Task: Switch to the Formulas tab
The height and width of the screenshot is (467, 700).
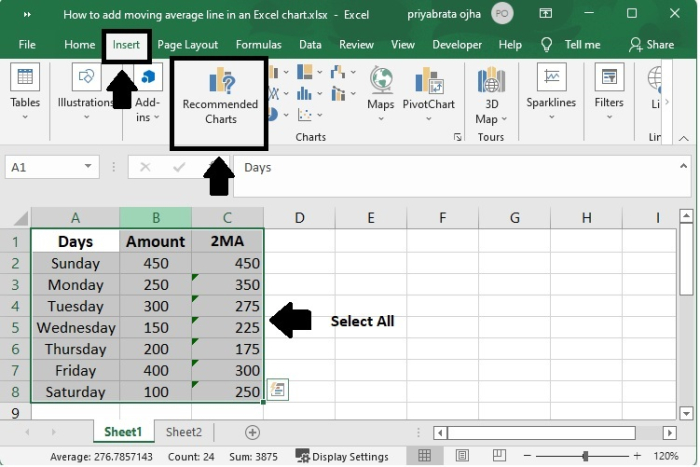Action: 258,45
